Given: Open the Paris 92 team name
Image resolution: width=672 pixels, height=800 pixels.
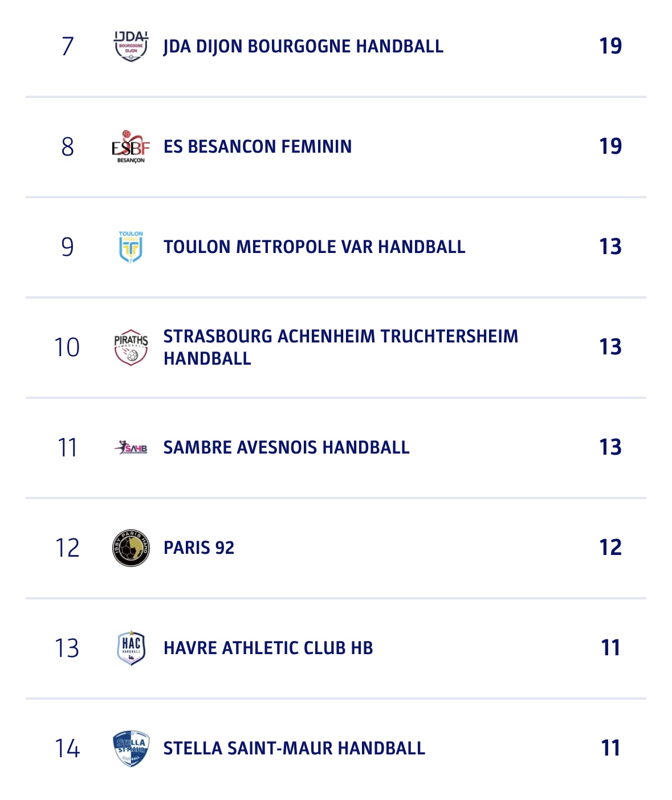Looking at the screenshot, I should coord(199,548).
